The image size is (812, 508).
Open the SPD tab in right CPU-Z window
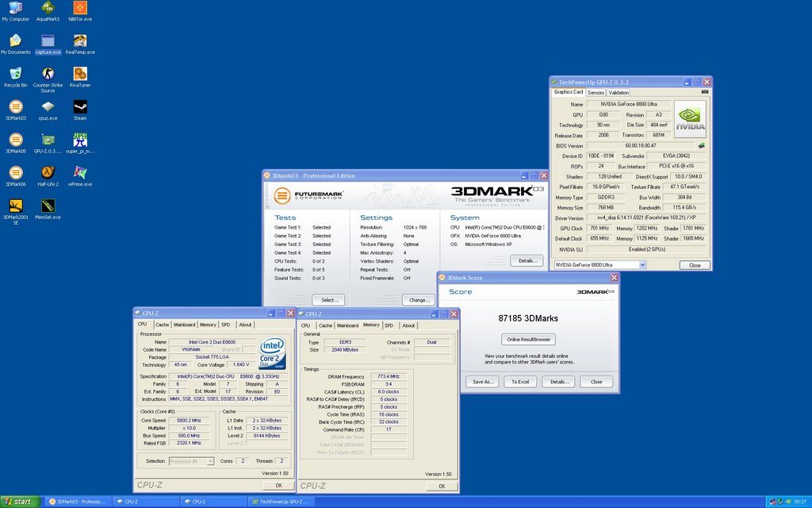tap(389, 325)
